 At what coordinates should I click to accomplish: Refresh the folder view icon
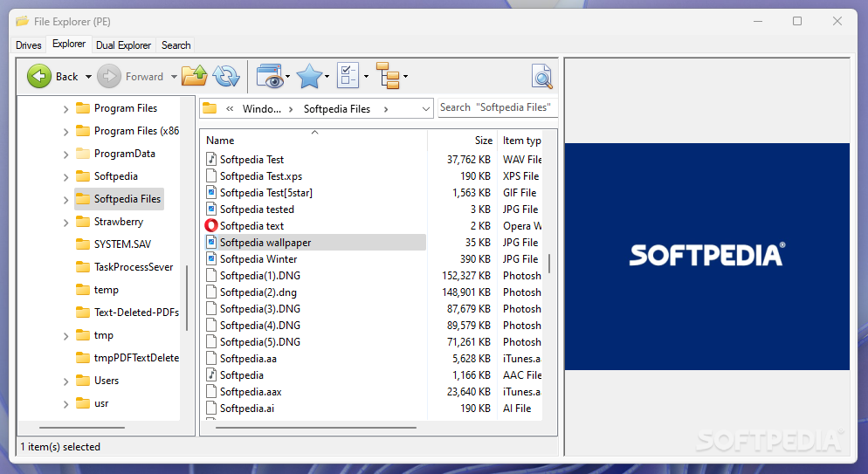point(226,76)
